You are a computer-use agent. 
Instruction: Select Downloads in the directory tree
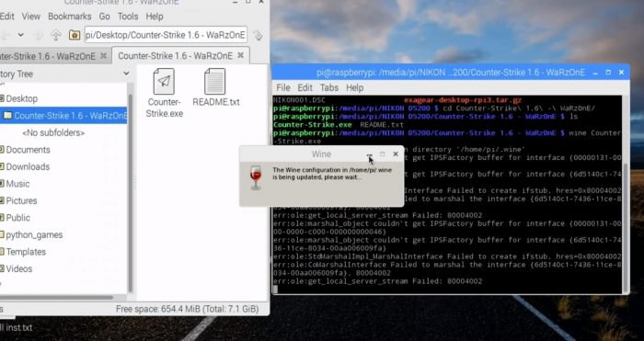(28, 166)
